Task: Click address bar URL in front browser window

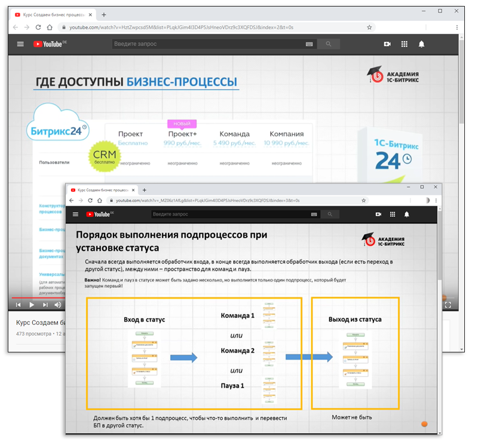Action: [x=207, y=200]
